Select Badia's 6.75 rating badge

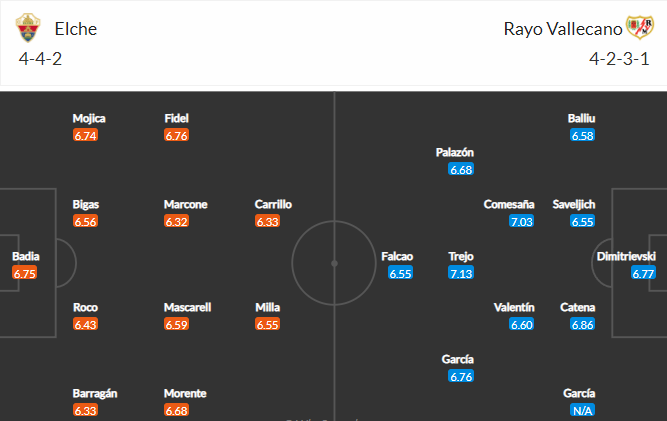pos(25,273)
